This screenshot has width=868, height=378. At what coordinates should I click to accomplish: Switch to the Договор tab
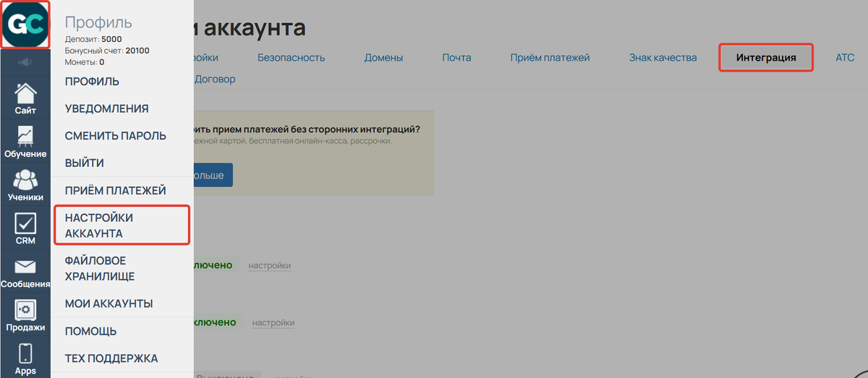click(x=215, y=80)
